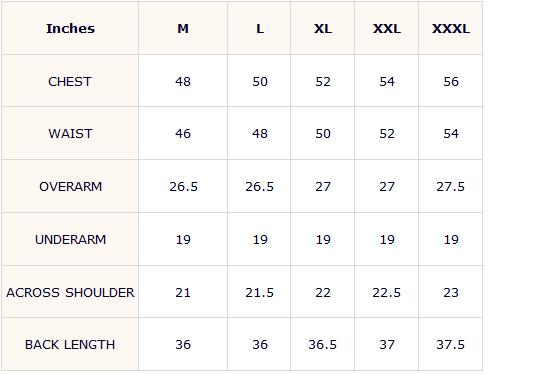Image resolution: width=550 pixels, height=374 pixels.
Task: Click chest value 48 for M
Action: click(183, 81)
